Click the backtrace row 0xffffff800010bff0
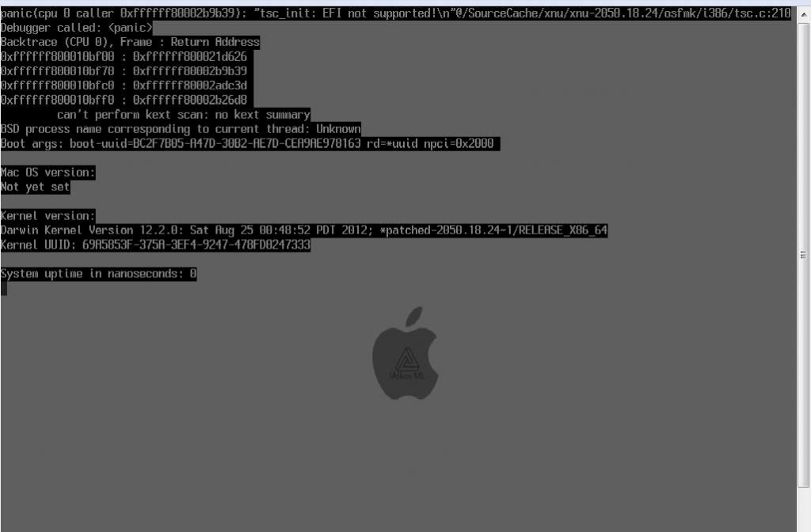This screenshot has height=532, width=811. pos(124,100)
